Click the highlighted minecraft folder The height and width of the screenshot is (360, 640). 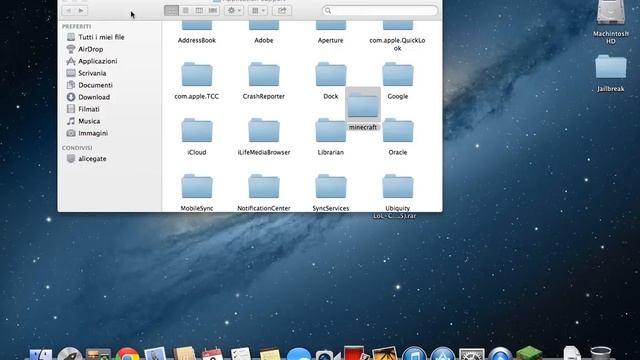coord(363,104)
